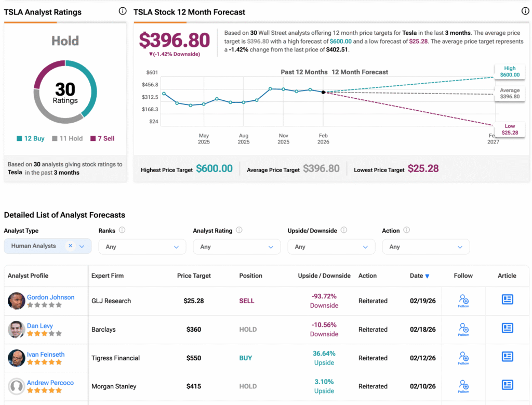Click the info icon beside TSLA Analyst Ratings
The width and height of the screenshot is (532, 405).
[123, 11]
